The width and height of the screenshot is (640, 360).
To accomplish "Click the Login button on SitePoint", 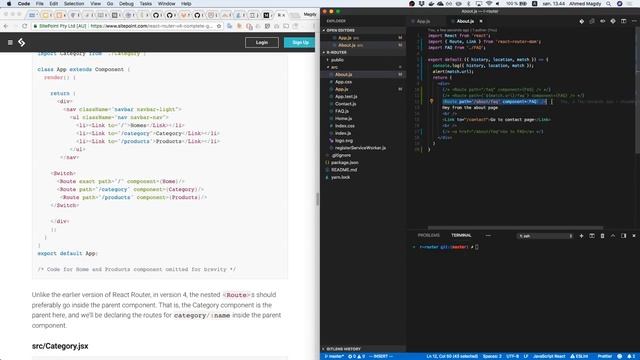I will [x=262, y=42].
